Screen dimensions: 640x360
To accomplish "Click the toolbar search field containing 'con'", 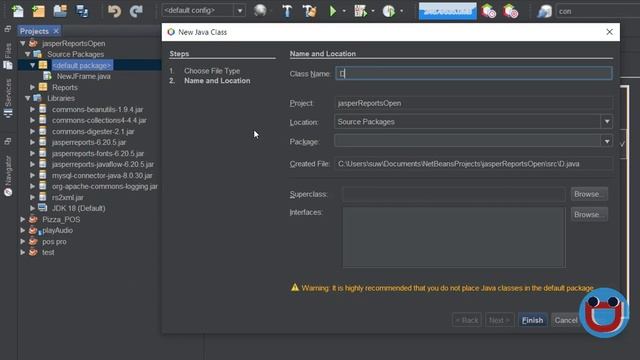I will (597, 11).
